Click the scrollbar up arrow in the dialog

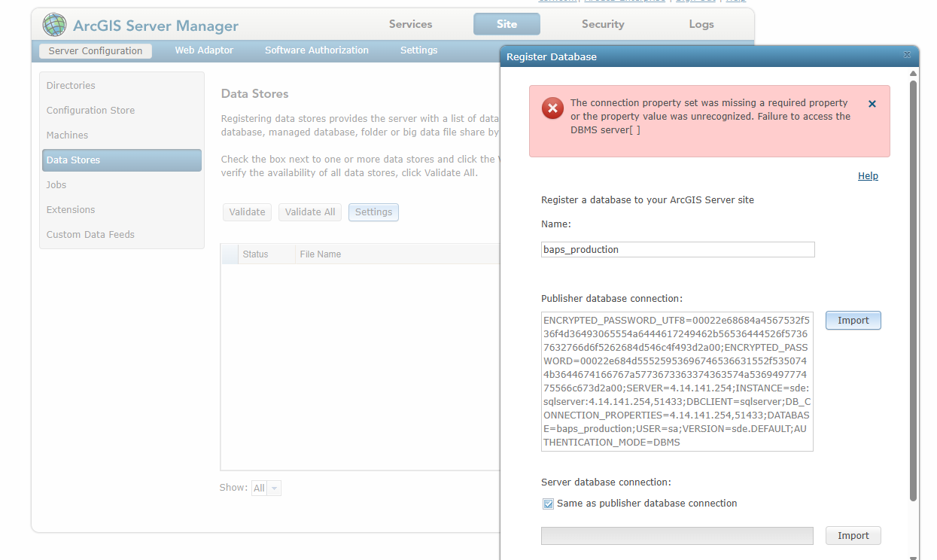(x=914, y=74)
